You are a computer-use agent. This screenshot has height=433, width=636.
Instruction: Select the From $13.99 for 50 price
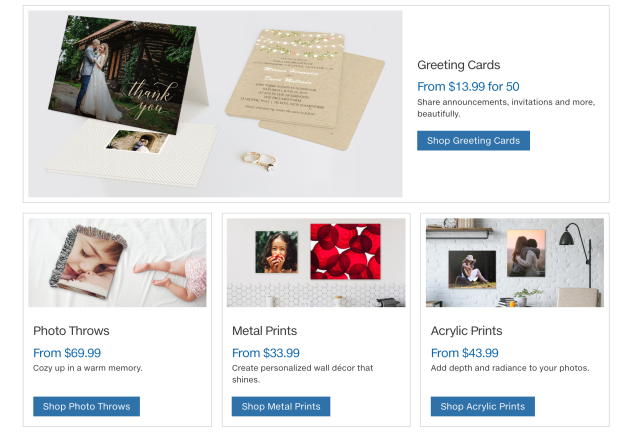click(x=468, y=86)
